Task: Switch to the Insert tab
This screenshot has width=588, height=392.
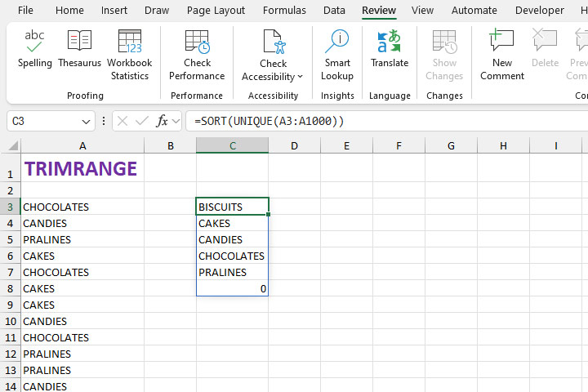Action: [x=114, y=10]
